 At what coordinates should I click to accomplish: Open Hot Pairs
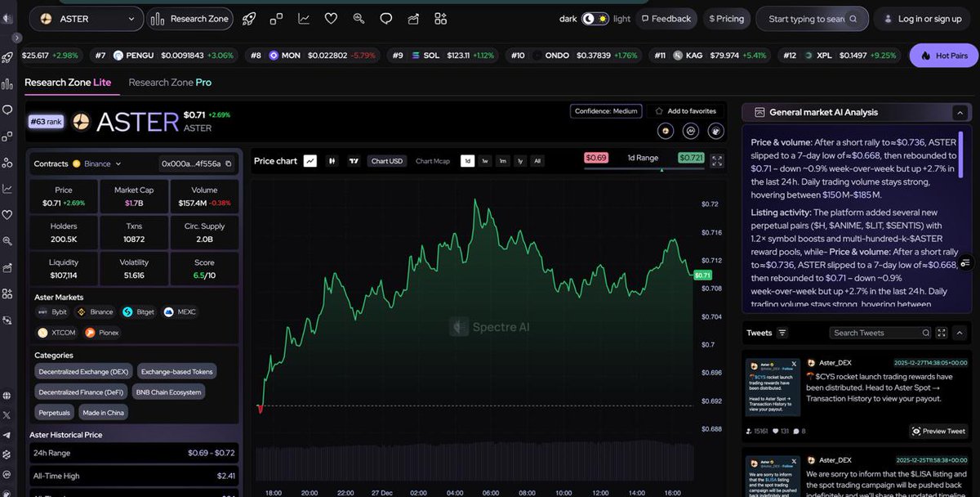coord(944,56)
